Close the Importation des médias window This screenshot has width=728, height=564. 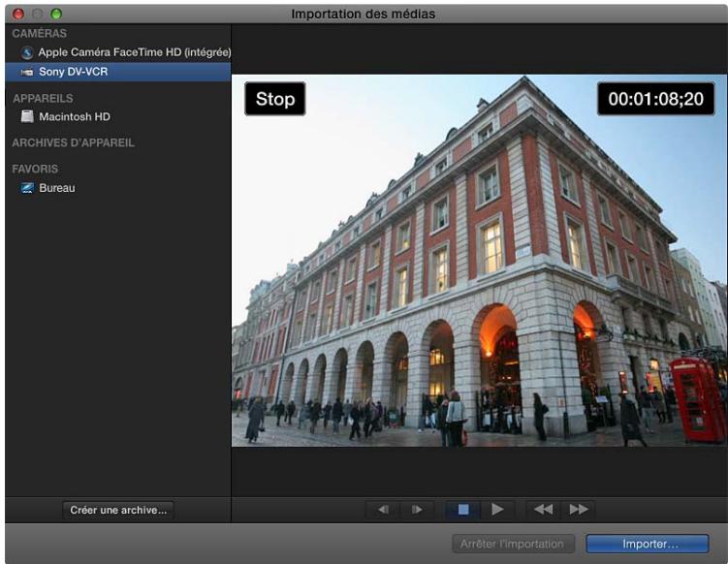[18, 14]
